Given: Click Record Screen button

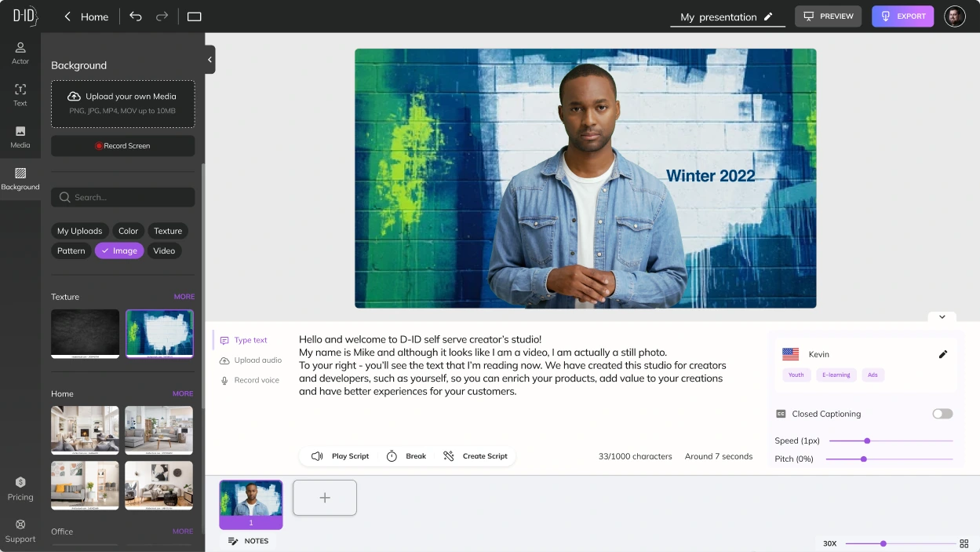Looking at the screenshot, I should pos(123,146).
